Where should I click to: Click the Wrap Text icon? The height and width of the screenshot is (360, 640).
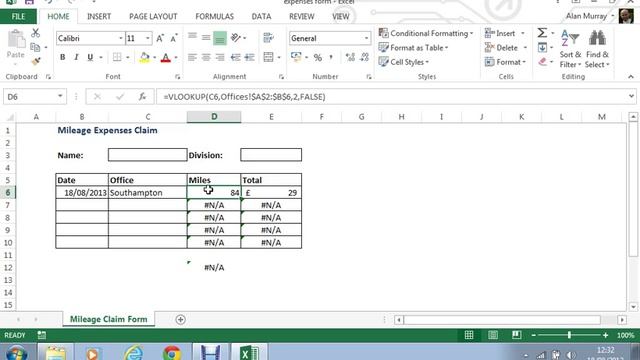coord(268,38)
